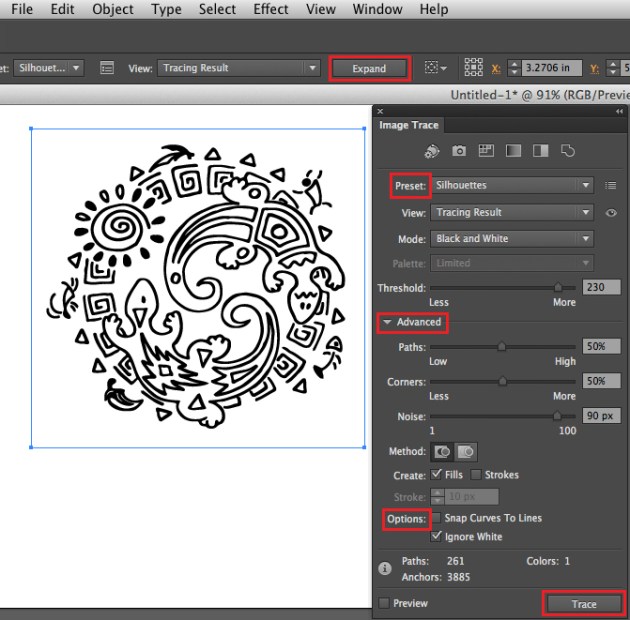Collapse the Advanced section
Screen dimensions: 630x620
[386, 322]
